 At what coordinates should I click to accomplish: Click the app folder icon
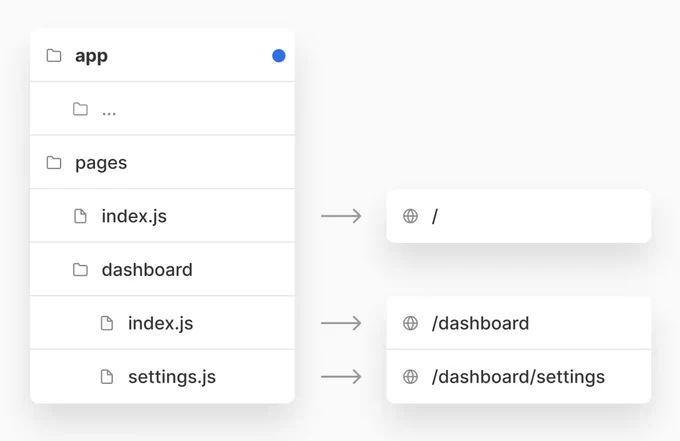(x=54, y=56)
